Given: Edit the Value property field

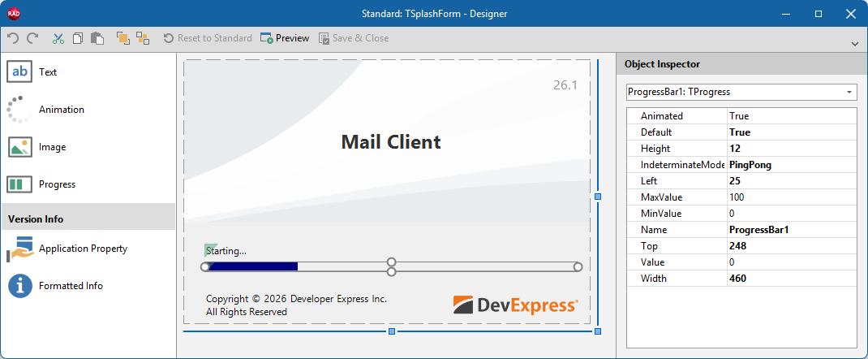Looking at the screenshot, I should (x=792, y=262).
